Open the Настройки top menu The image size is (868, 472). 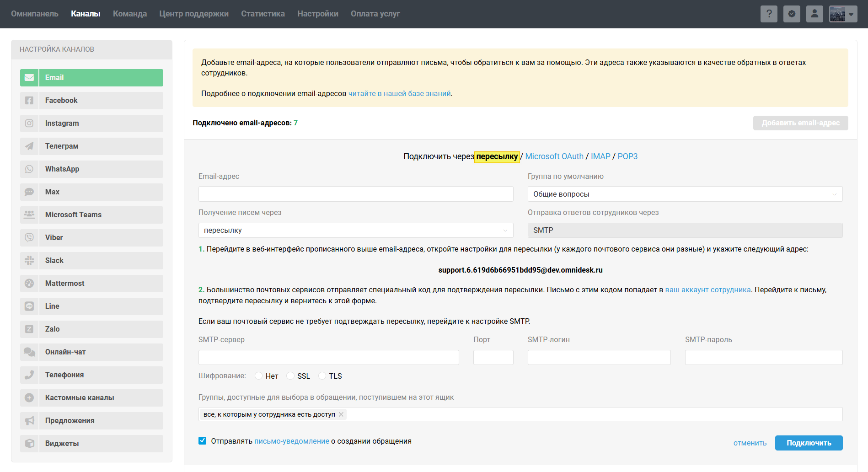[x=317, y=14]
